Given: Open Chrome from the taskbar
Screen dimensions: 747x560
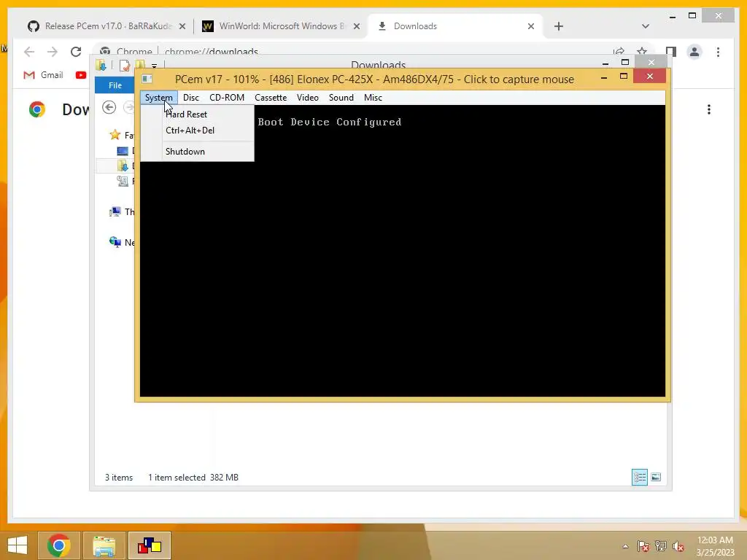Looking at the screenshot, I should click(x=58, y=545).
